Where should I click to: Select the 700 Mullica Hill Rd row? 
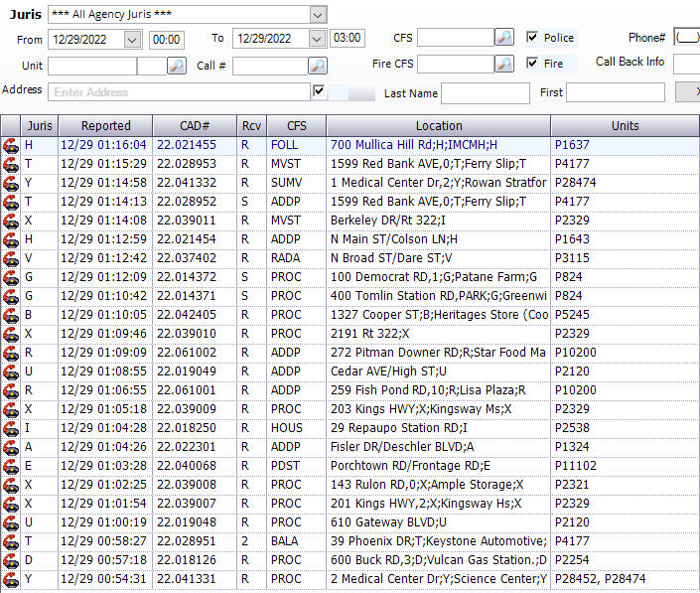pyautogui.click(x=350, y=145)
